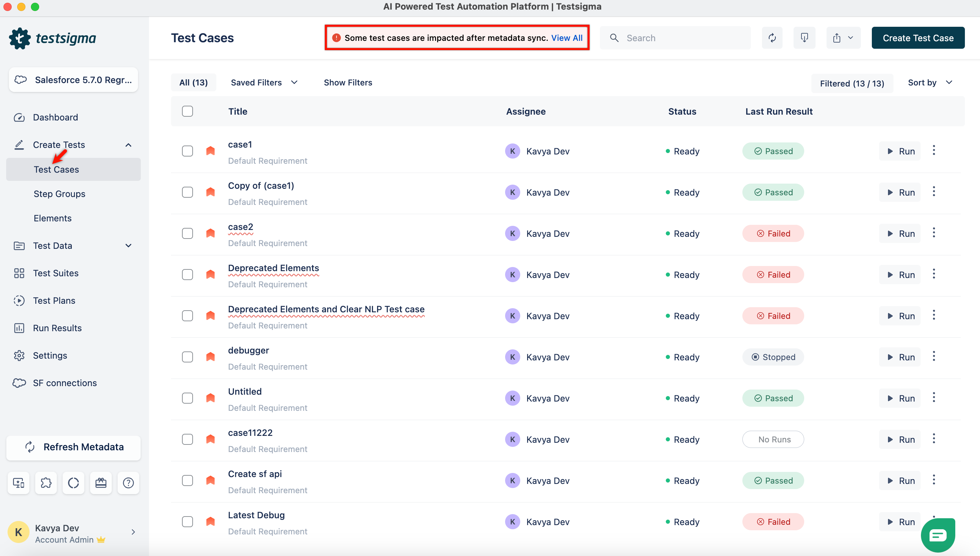The image size is (980, 556).
Task: Check the debugger row checkbox
Action: (x=187, y=357)
